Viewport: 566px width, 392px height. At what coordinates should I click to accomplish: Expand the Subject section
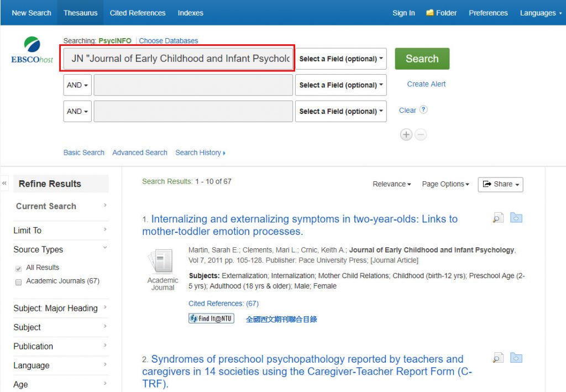[61, 327]
